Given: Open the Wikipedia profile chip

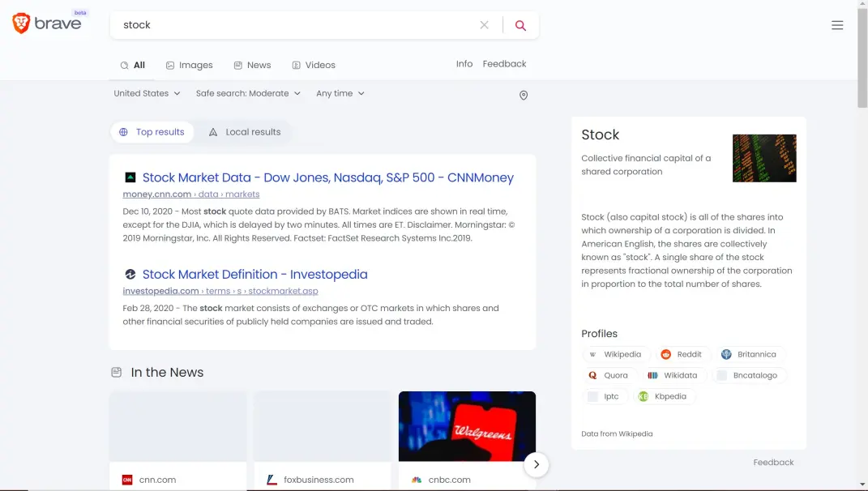Looking at the screenshot, I should pyautogui.click(x=616, y=354).
